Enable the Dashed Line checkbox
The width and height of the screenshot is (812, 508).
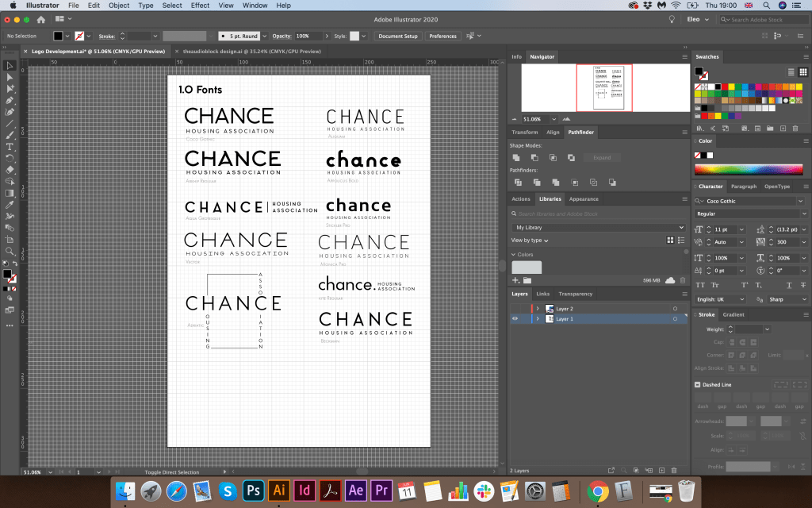point(697,385)
